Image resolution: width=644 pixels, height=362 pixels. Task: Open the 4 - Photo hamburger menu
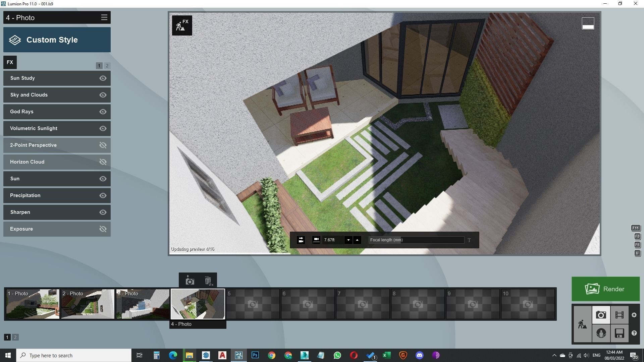coord(104,17)
